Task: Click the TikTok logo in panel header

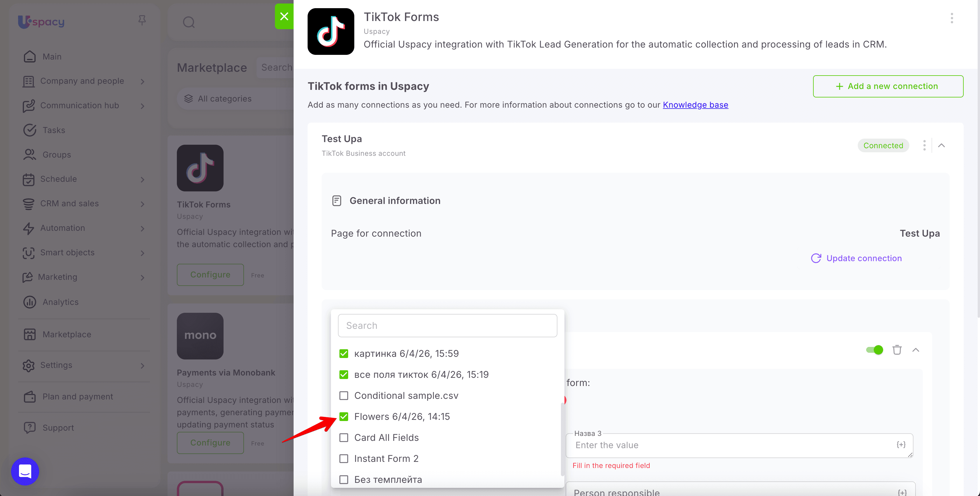Action: tap(331, 32)
